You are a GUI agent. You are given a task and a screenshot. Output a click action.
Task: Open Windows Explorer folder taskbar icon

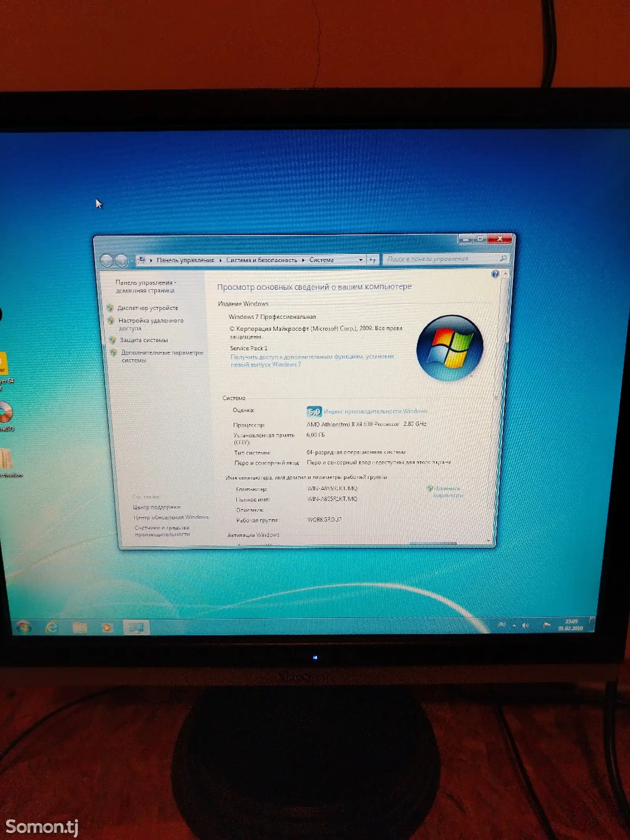pos(80,627)
